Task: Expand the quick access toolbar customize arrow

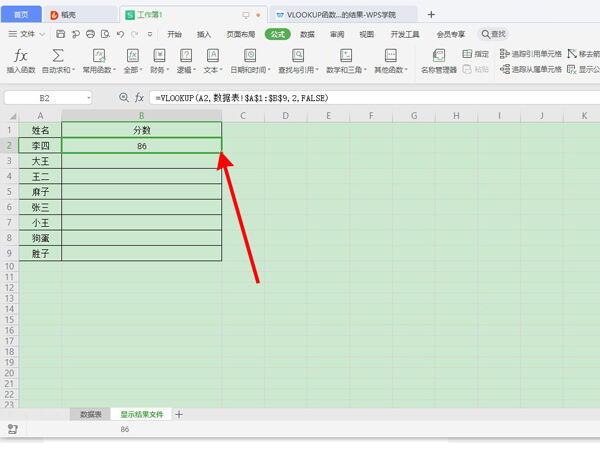Action: (150, 34)
